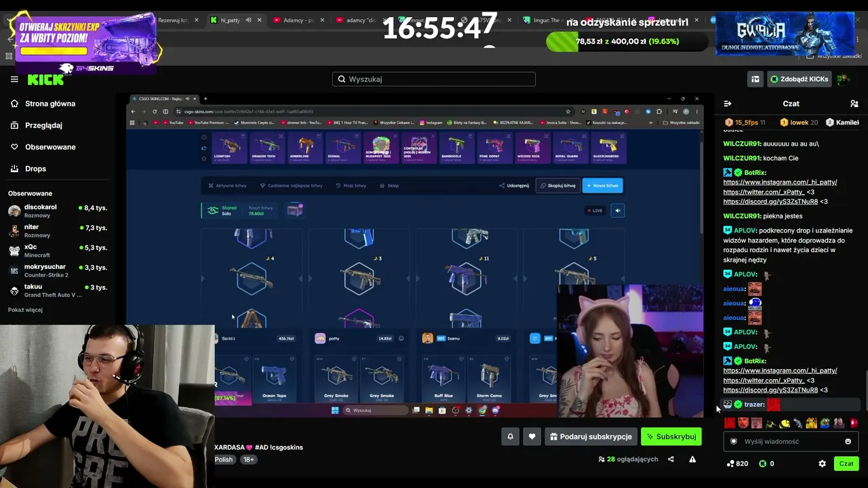Open the takuu followed channel
868x488 pixels.
(x=58, y=291)
